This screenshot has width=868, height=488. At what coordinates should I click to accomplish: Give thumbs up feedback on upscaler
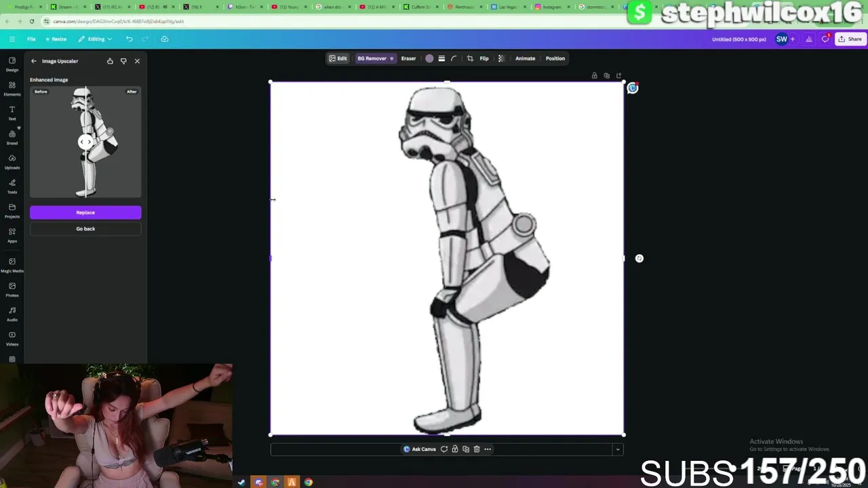pos(110,61)
